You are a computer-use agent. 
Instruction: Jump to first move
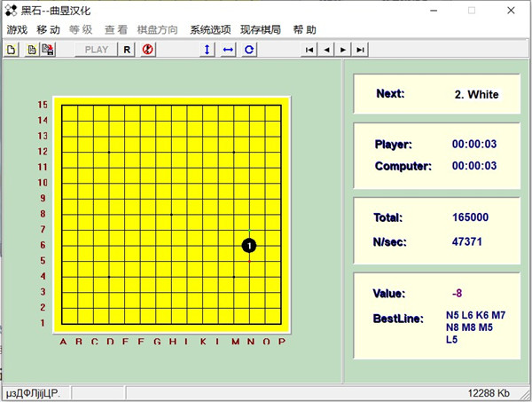[x=309, y=50]
